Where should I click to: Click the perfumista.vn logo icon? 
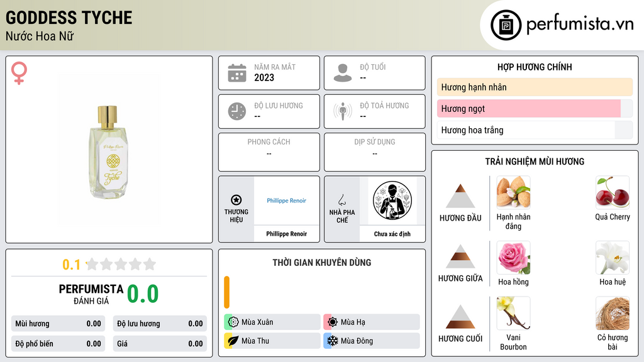point(506,25)
